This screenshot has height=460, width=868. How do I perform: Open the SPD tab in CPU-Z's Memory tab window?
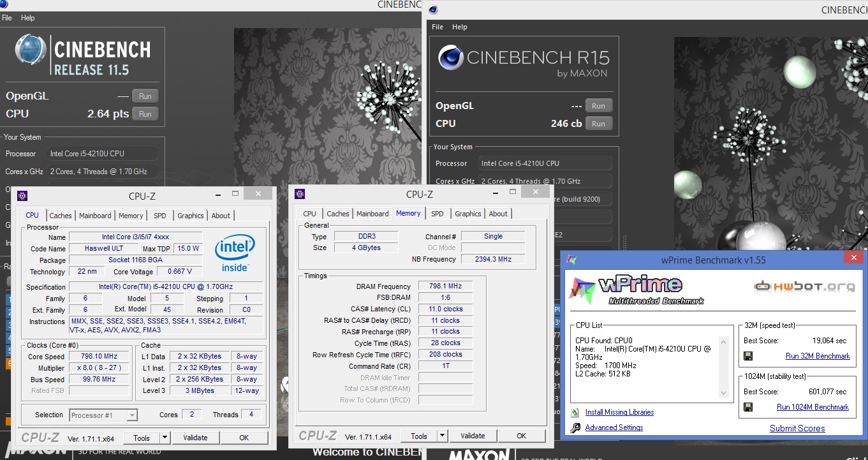[438, 214]
